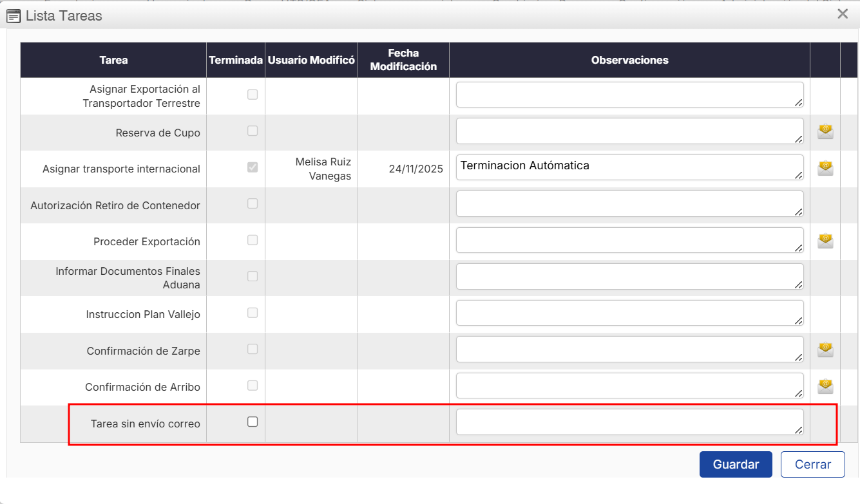Image resolution: width=860 pixels, height=504 pixels.
Task: Click observations box for Instruccion Plan Vallejo
Action: point(629,313)
